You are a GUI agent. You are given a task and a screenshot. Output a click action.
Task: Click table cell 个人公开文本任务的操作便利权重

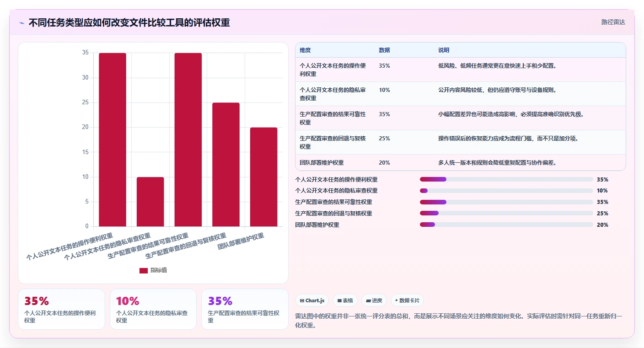click(335, 70)
